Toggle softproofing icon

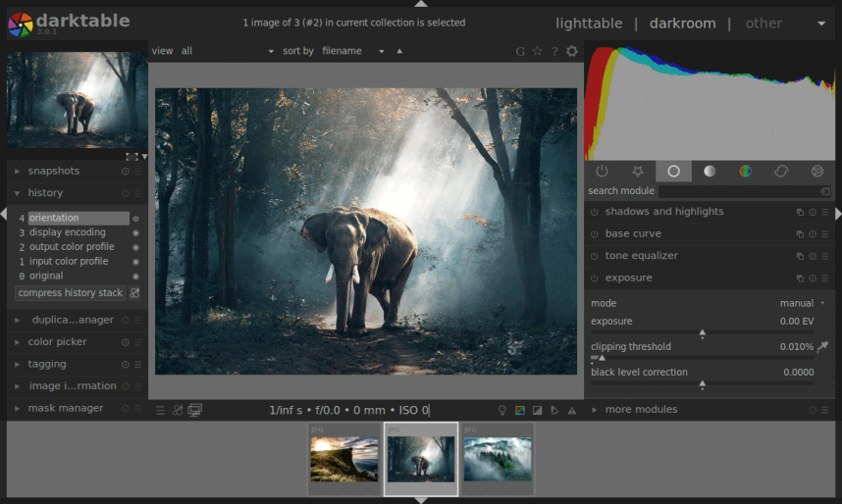click(x=554, y=411)
